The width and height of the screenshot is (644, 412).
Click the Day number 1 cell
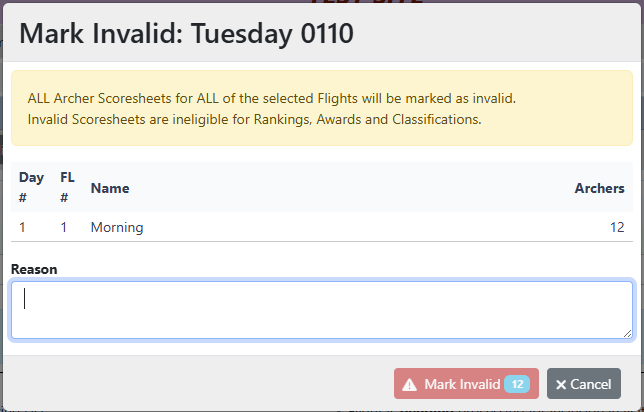23,227
